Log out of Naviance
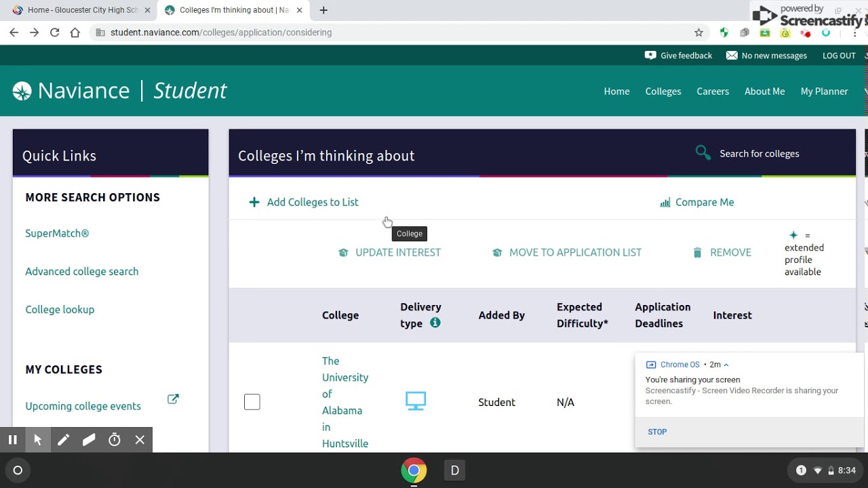 pos(839,56)
